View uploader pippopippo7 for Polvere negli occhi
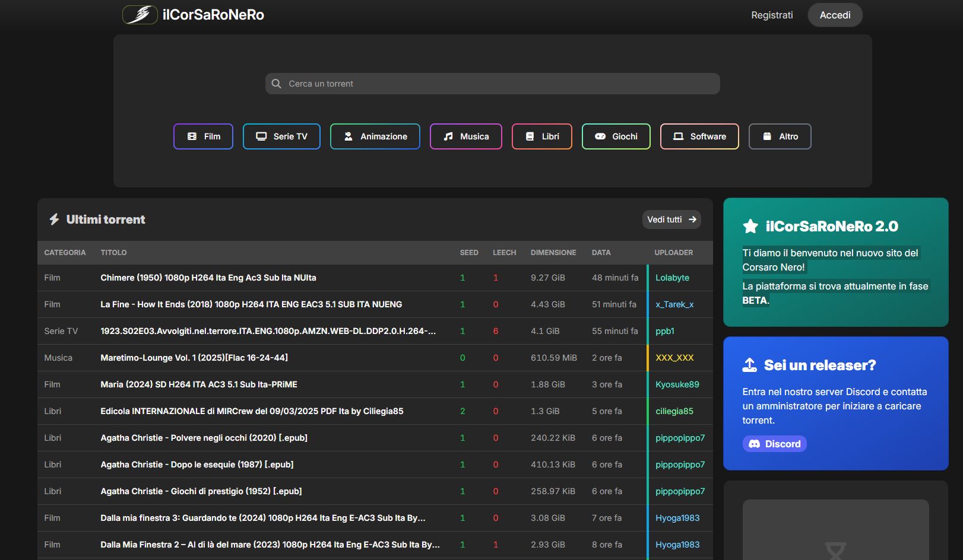Screen dimensions: 963x560 [x=680, y=438]
